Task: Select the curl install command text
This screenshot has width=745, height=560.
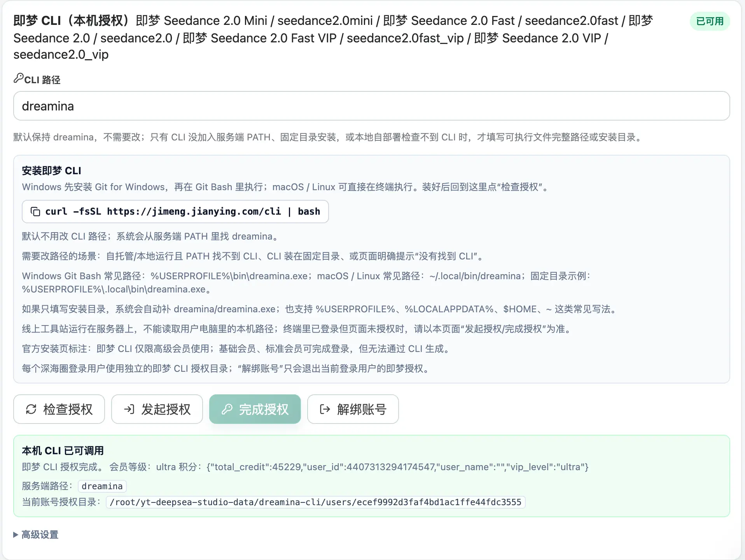Action: pyautogui.click(x=183, y=212)
